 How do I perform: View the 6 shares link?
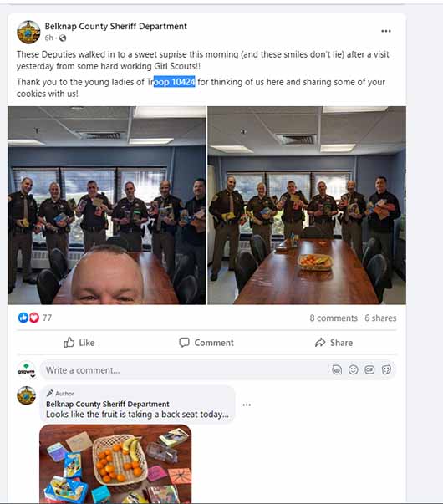coord(380,318)
